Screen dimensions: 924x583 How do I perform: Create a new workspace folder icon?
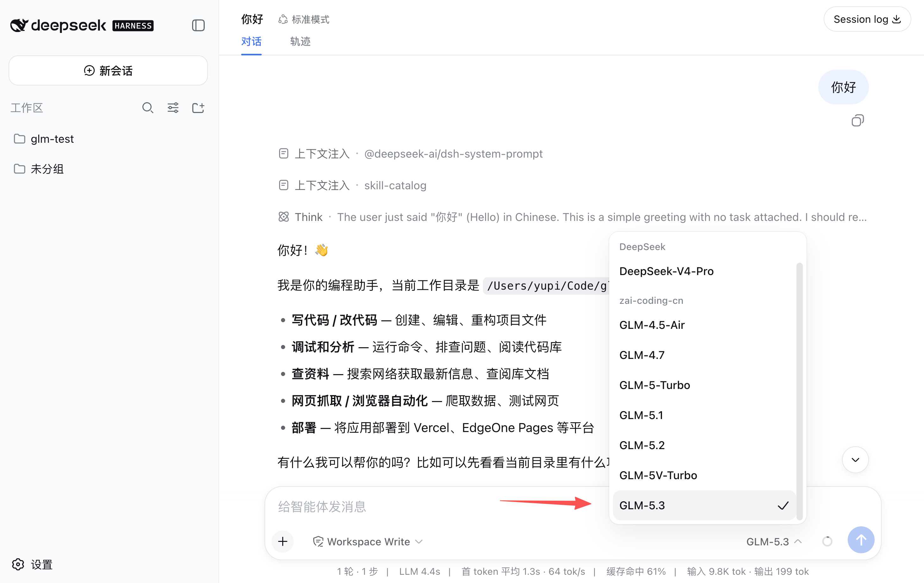coord(198,108)
